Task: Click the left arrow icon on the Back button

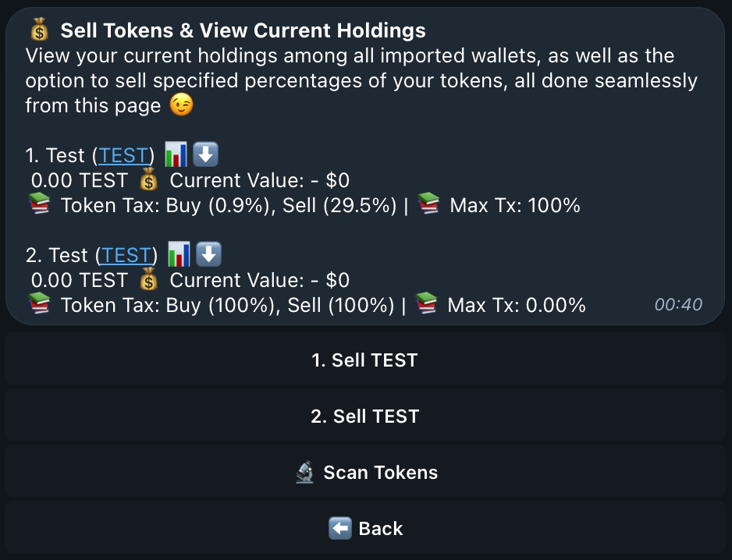Action: tap(340, 529)
